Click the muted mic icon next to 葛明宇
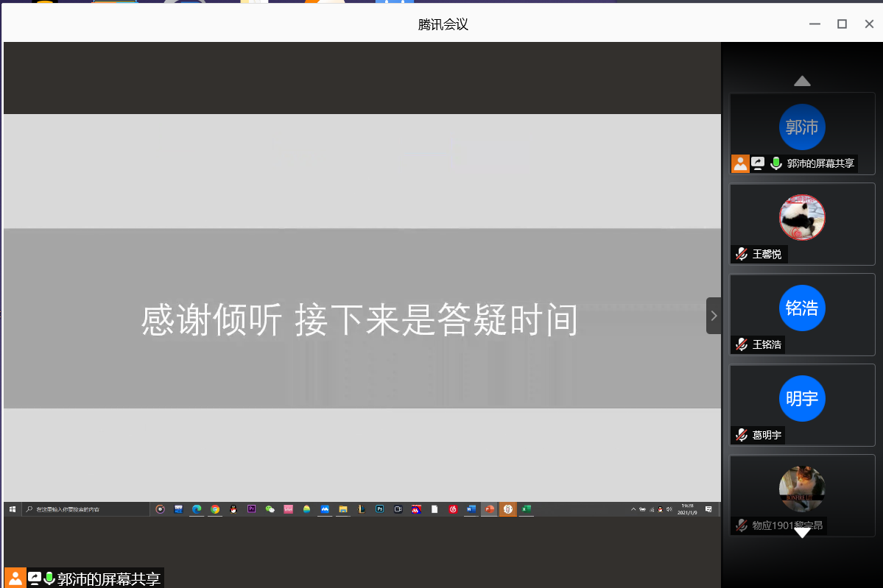Image resolution: width=883 pixels, height=588 pixels. tap(741, 435)
